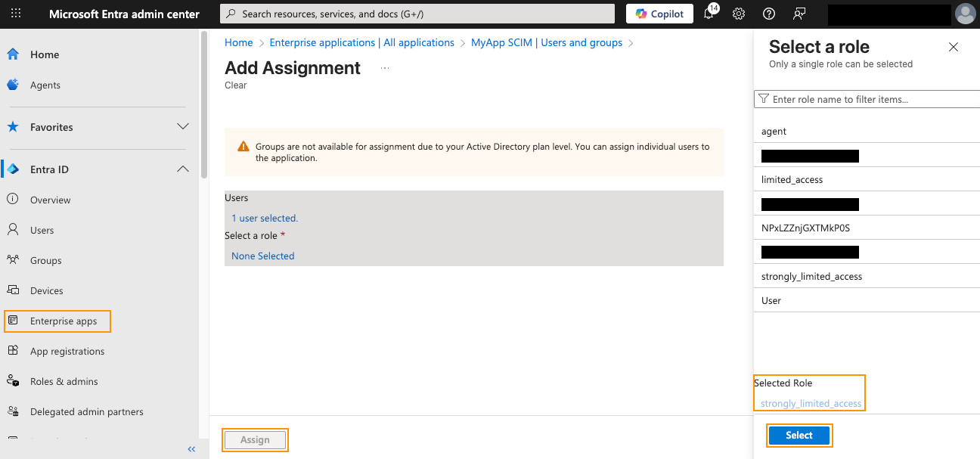980x459 pixels.
Task: Focus the top search resources field
Action: click(x=417, y=14)
